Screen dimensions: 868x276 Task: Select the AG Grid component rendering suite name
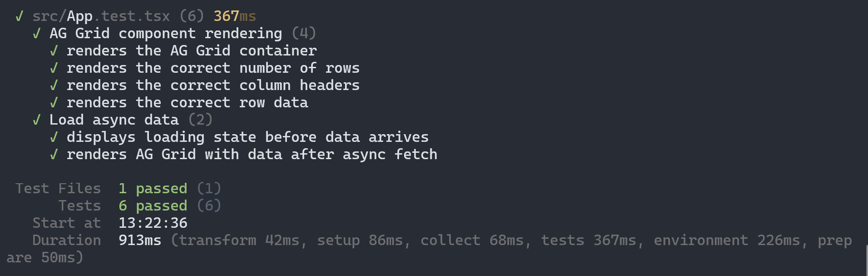(166, 34)
